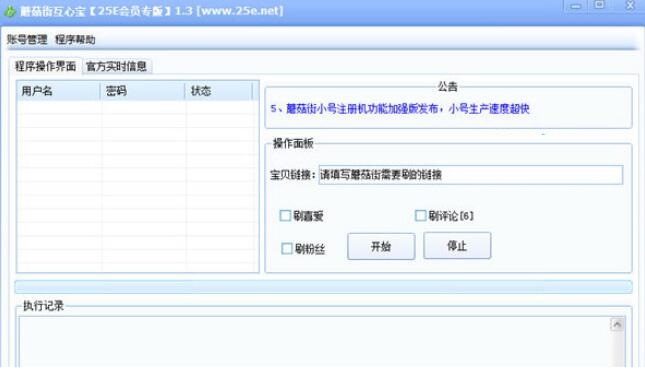This screenshot has height=370, width=645.
Task: Enable the 刷评论 checkbox
Action: pyautogui.click(x=420, y=216)
